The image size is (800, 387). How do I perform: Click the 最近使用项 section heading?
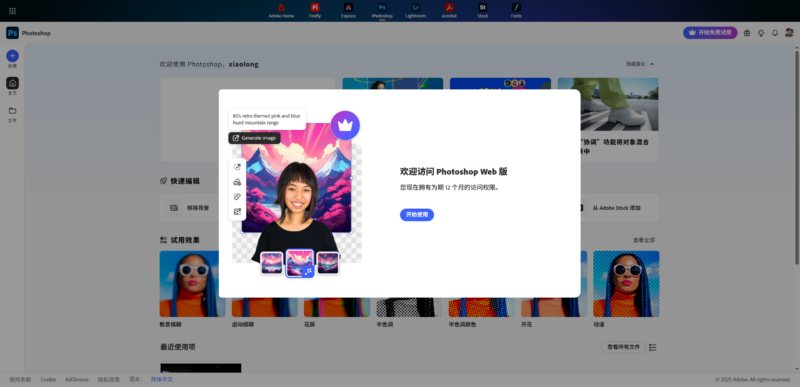click(x=178, y=347)
